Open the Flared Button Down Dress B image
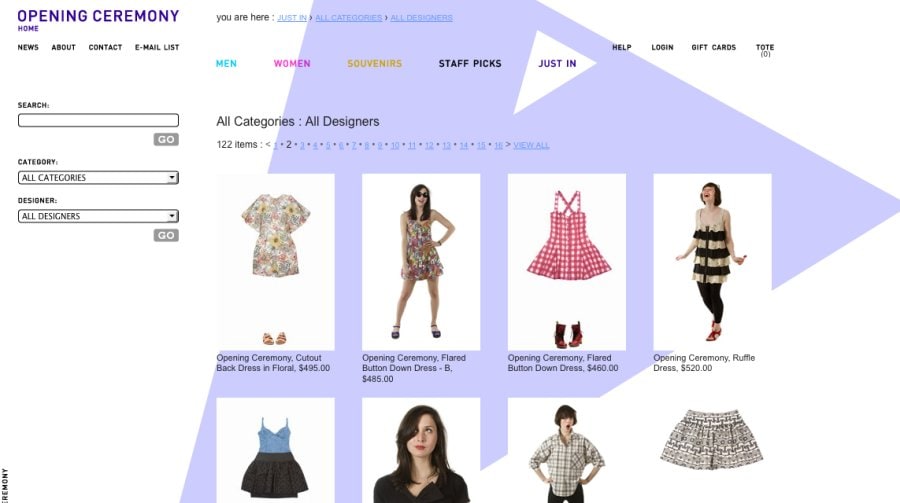The width and height of the screenshot is (900, 503). click(421, 261)
